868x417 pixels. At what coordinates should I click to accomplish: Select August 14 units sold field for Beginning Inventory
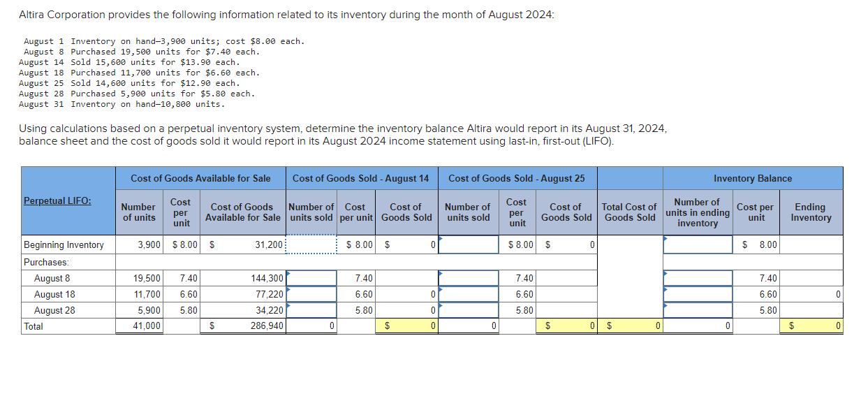pos(311,244)
